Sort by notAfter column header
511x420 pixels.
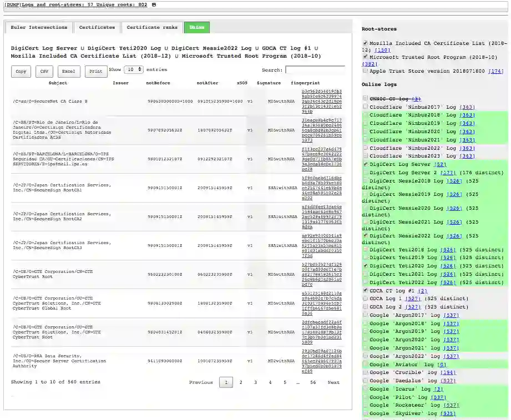point(208,83)
